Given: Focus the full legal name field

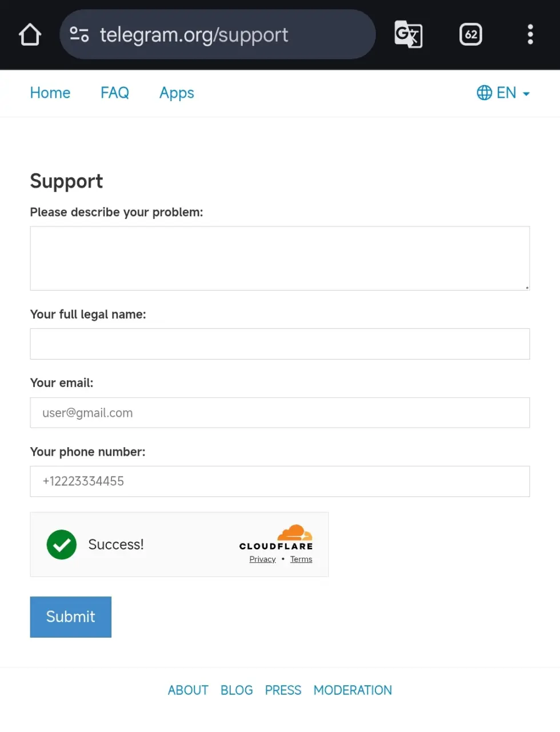Looking at the screenshot, I should [280, 344].
